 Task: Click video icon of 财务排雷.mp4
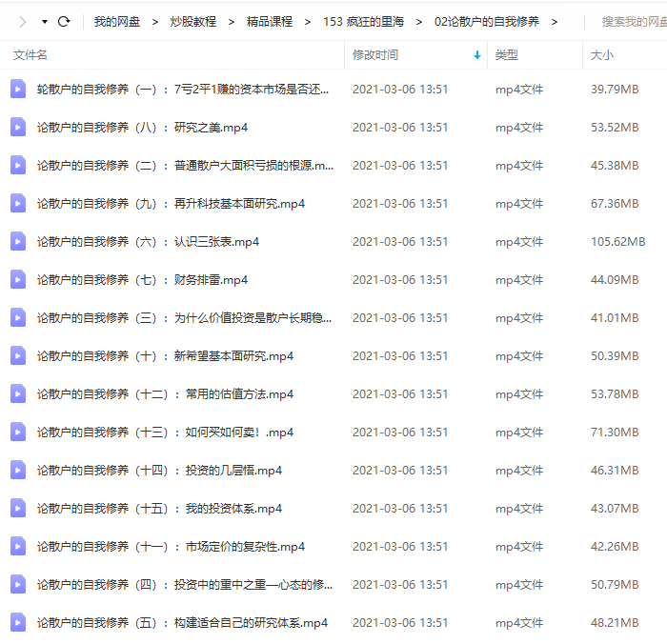click(18, 279)
